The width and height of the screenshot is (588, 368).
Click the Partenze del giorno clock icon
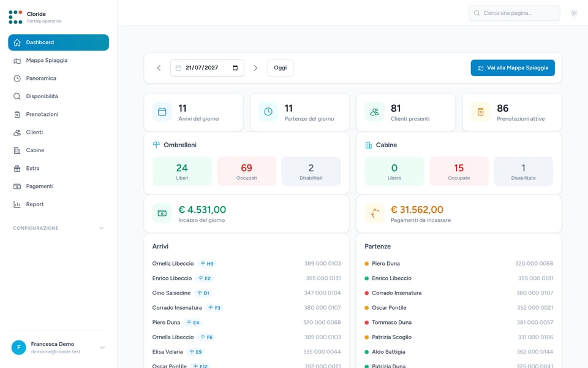268,112
